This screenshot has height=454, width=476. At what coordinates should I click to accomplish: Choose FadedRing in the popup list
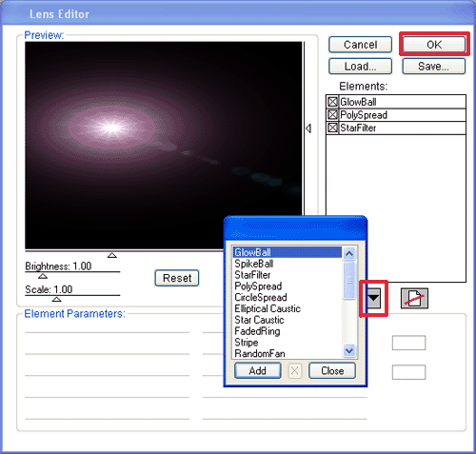tap(288, 331)
